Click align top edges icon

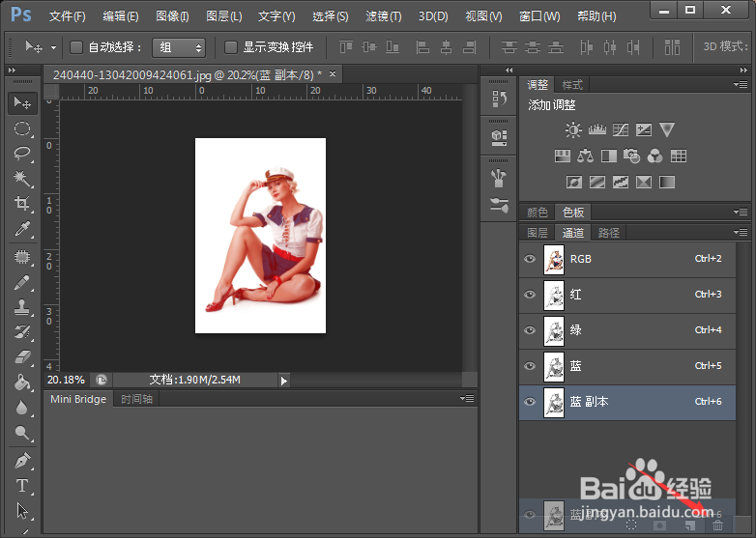[346, 47]
